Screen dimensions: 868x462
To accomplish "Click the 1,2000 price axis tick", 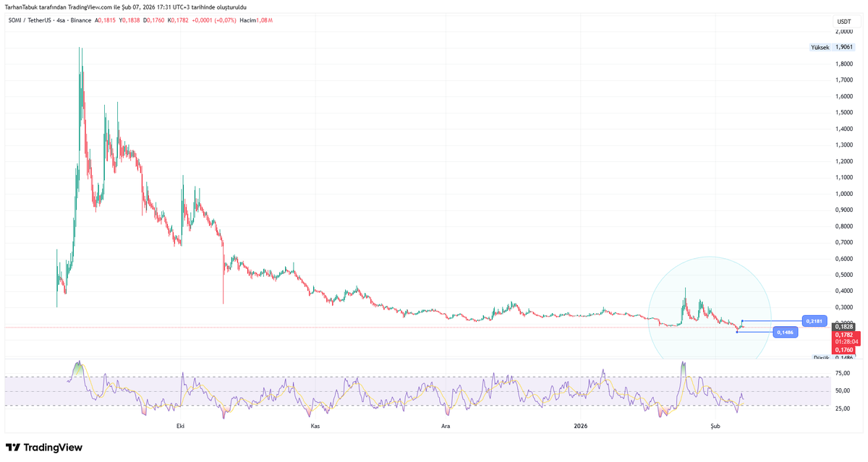I will 843,161.
